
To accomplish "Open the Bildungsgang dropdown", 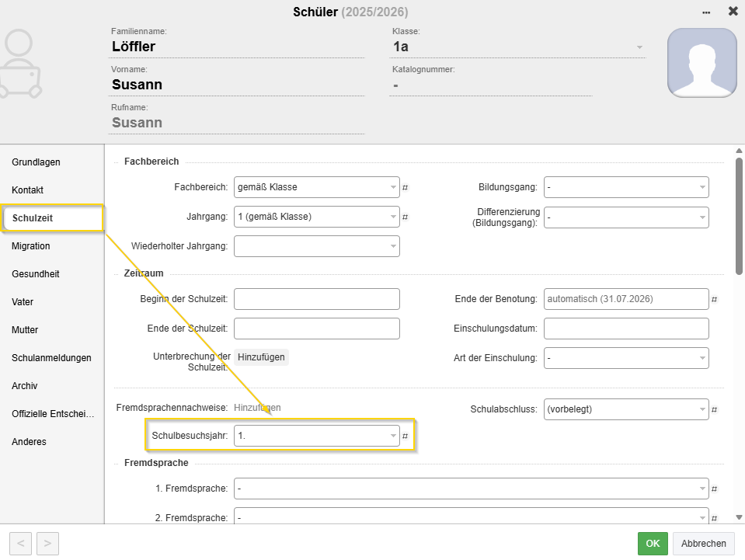I will tap(626, 187).
